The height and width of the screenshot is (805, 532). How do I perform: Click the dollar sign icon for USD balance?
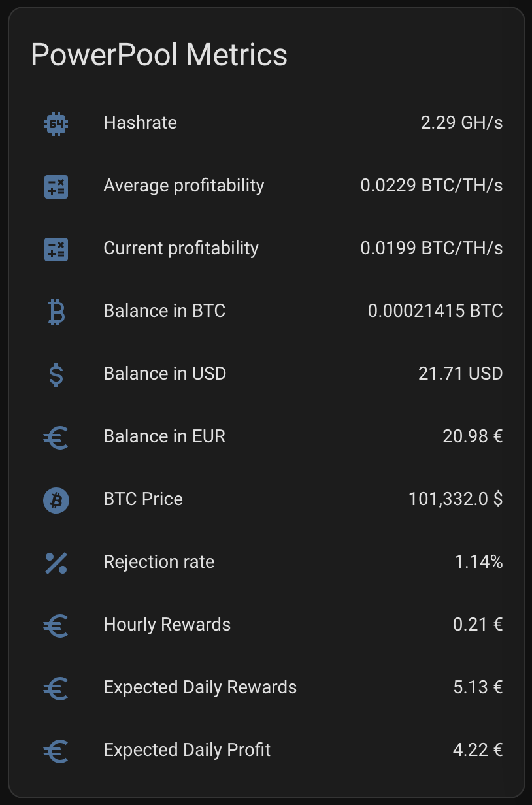pos(56,374)
